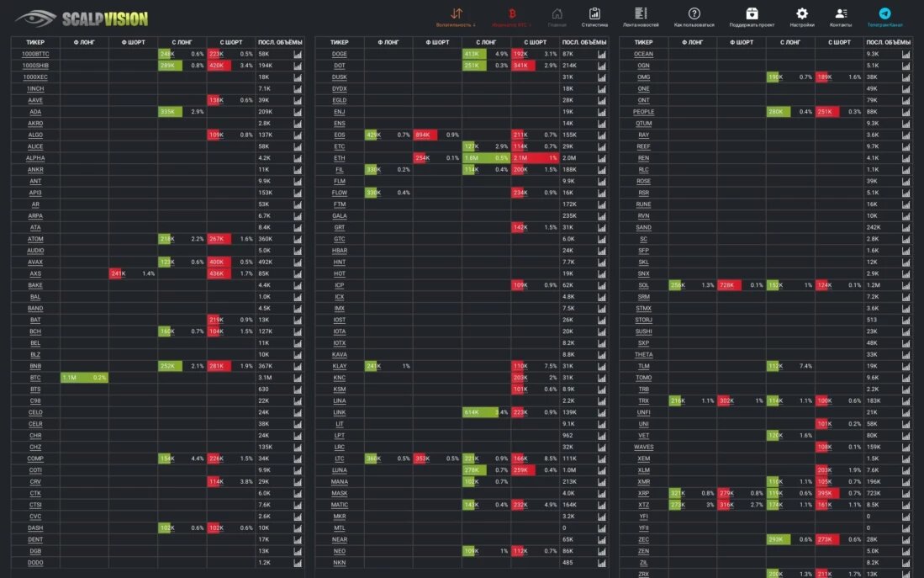Open the AXS ticker link
The height and width of the screenshot is (578, 924).
[35, 273]
